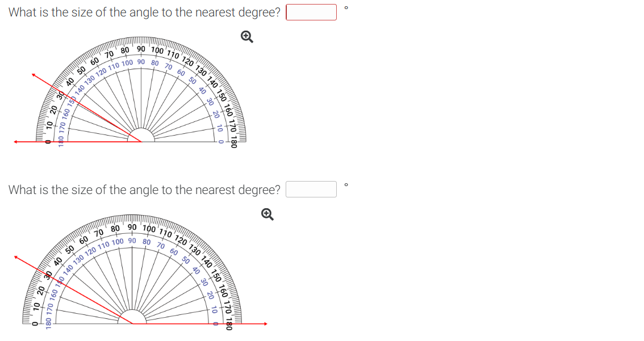Viewport: 644px width, 341px height.
Task: Click the centre vertex of the top protractor
Action: point(141,142)
